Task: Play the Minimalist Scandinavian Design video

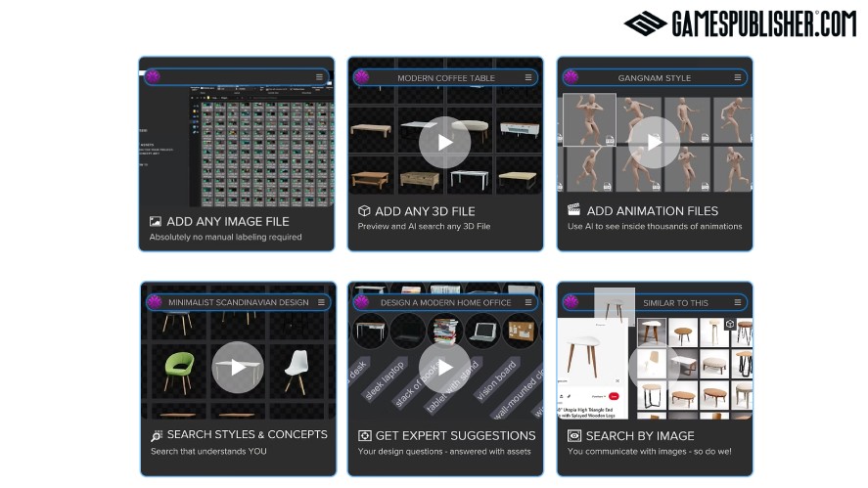Action: (x=238, y=368)
